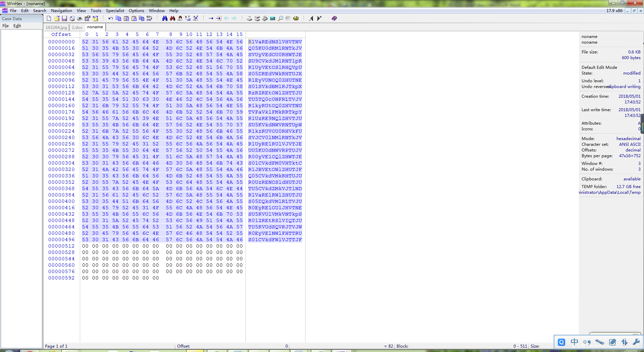Toggle Chinese/English input mode button

pos(574,342)
